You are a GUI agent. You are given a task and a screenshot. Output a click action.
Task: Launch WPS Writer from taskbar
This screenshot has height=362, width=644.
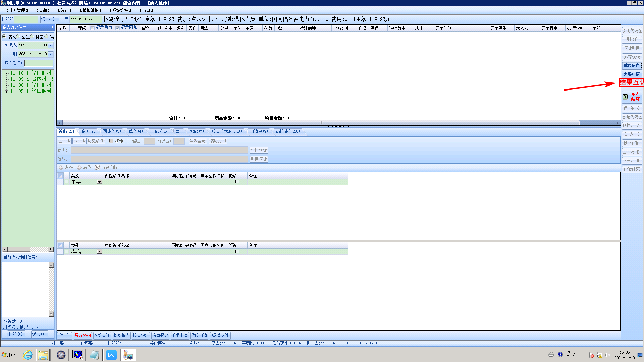[x=111, y=355]
